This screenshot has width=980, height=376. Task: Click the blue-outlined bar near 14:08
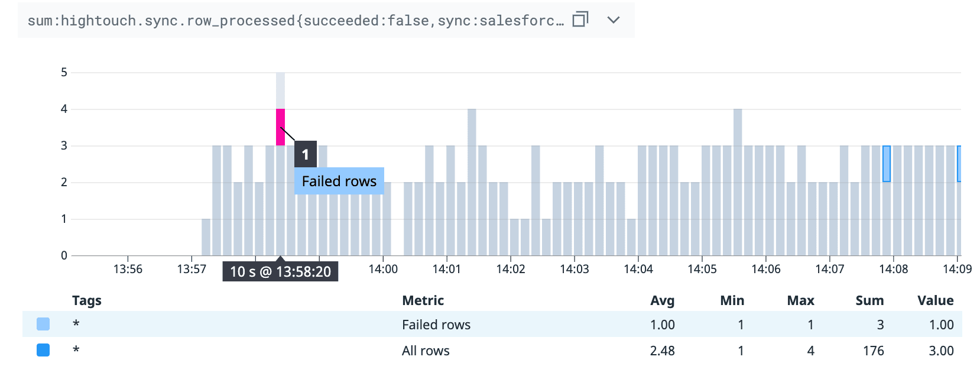click(886, 164)
